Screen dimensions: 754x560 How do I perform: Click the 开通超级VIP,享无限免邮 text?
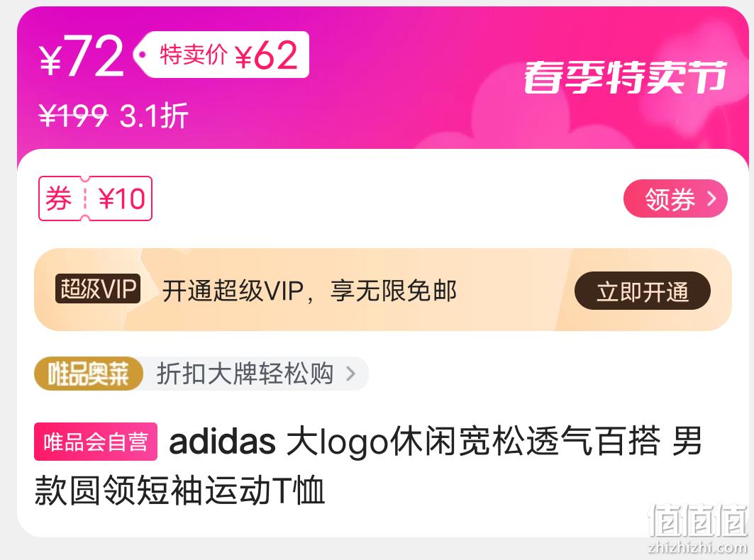(x=309, y=291)
